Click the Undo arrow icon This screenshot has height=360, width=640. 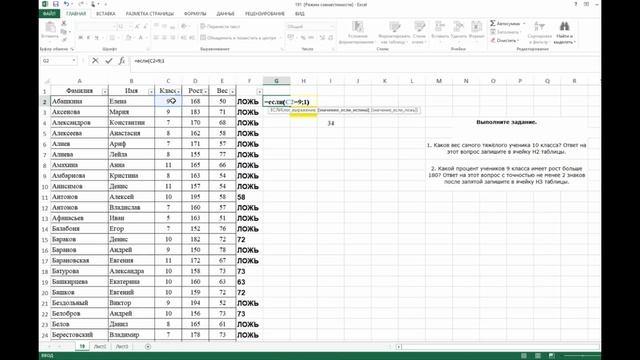[x=67, y=4]
